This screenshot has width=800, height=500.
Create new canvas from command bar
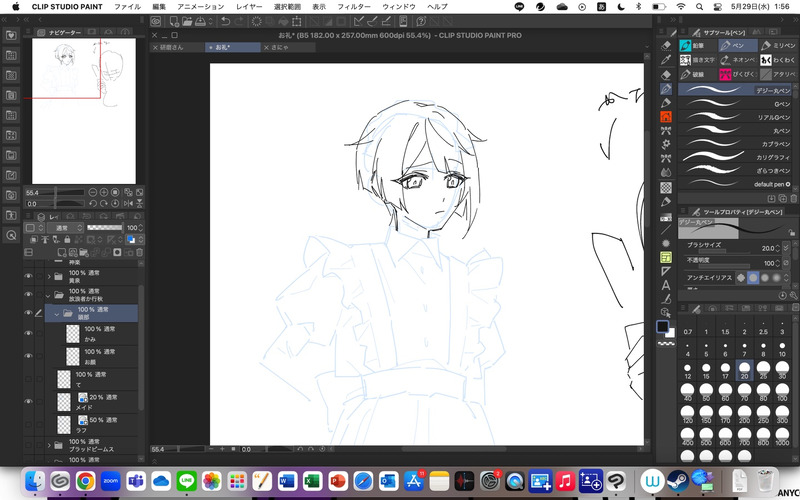click(174, 21)
